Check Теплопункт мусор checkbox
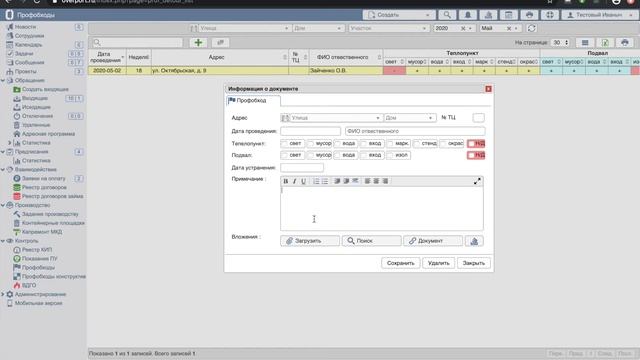The image size is (640, 360). pos(311,144)
